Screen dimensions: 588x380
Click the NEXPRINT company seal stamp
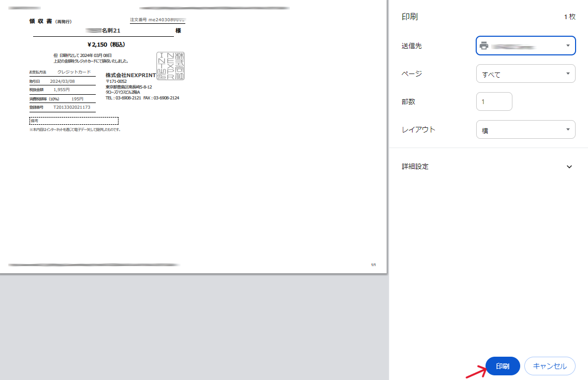click(171, 66)
